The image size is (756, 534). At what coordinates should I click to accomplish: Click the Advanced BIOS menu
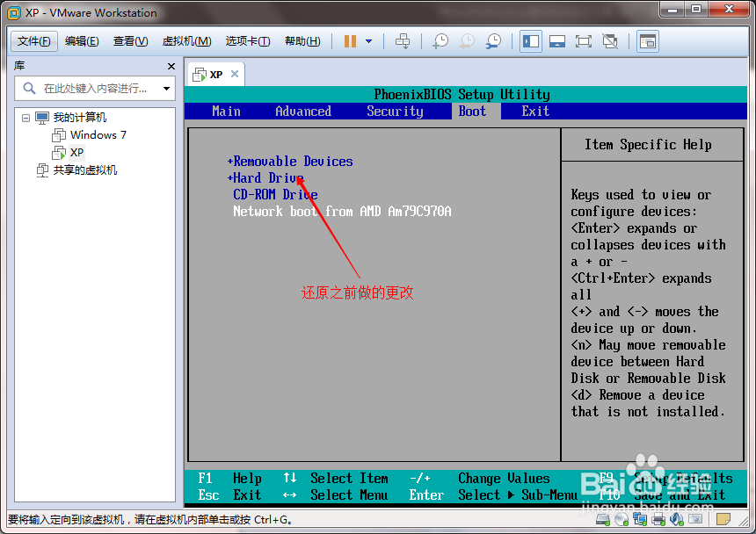303,112
